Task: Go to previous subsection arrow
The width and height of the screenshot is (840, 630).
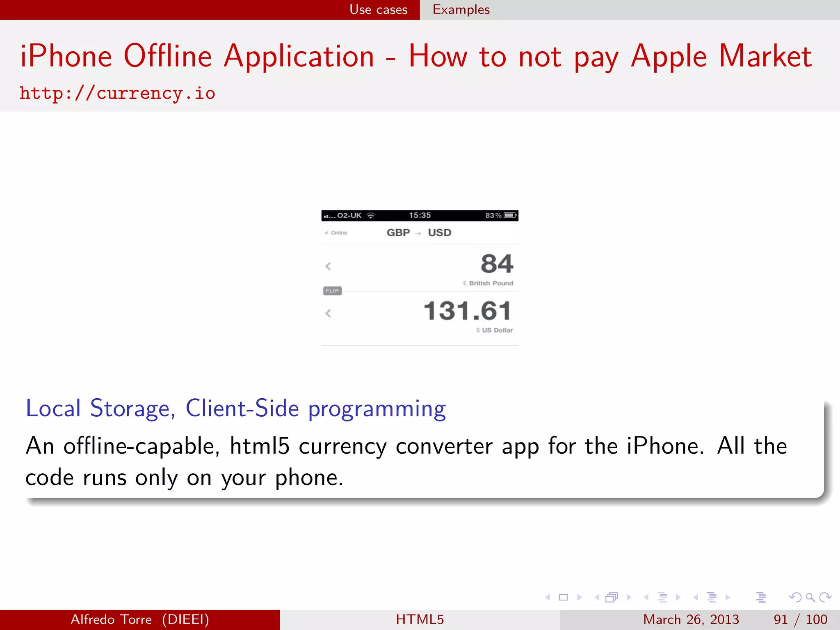Action: pyautogui.click(x=646, y=597)
